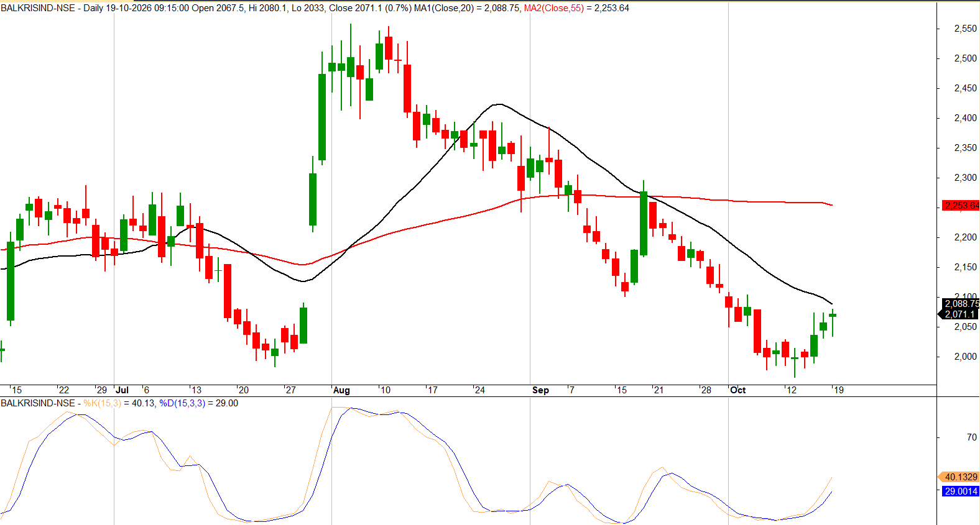Click the 2,400 price axis label
Image resolution: width=980 pixels, height=525 pixels.
(965, 118)
